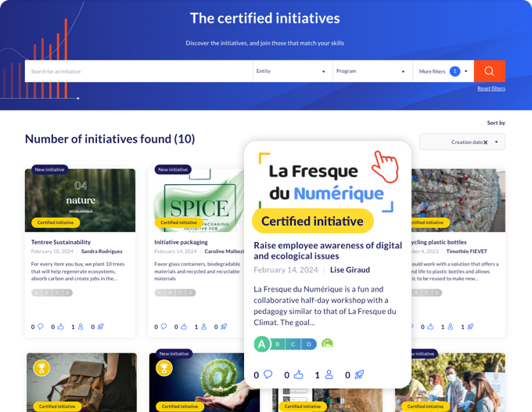Click the orange search magnifier button
This screenshot has width=532, height=412.
(x=489, y=71)
